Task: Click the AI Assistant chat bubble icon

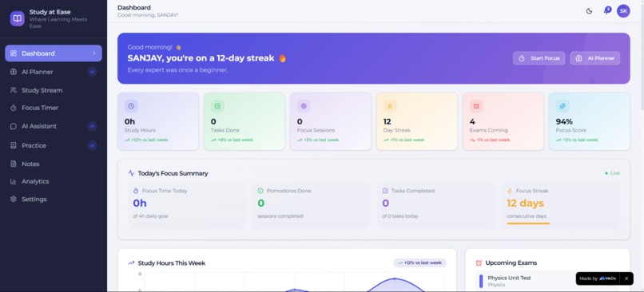Action: coord(14,126)
